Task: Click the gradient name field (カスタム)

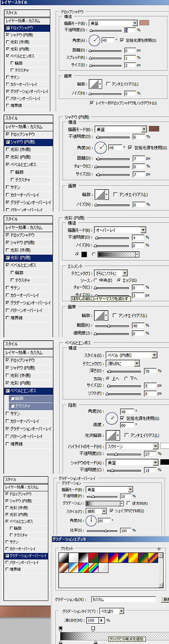Action: pyautogui.click(x=123, y=600)
